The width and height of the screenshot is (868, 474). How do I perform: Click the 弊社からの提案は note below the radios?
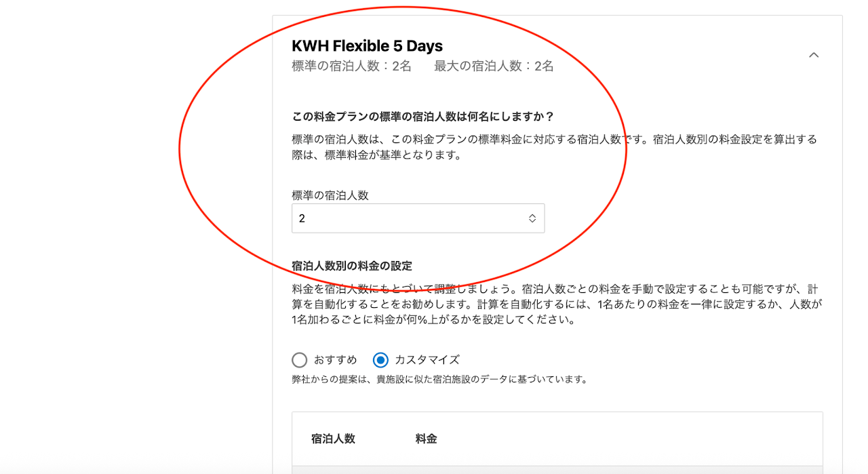click(x=439, y=380)
